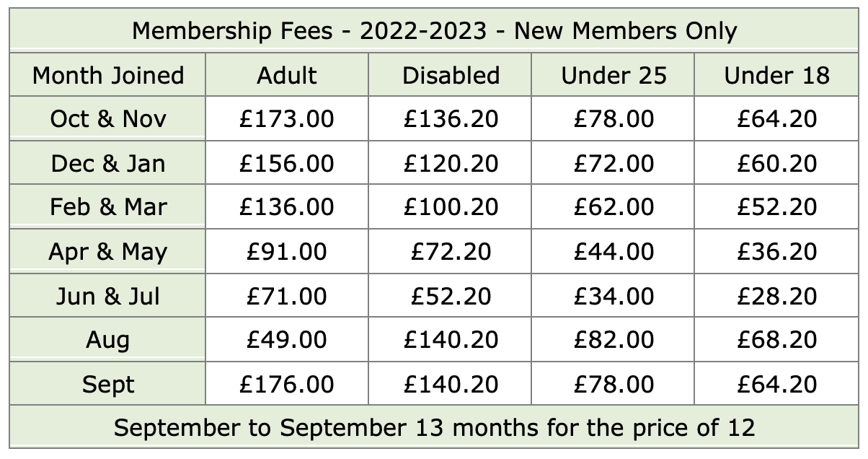The width and height of the screenshot is (868, 459).
Task: Click the Dec & Jan row label
Action: 108,163
